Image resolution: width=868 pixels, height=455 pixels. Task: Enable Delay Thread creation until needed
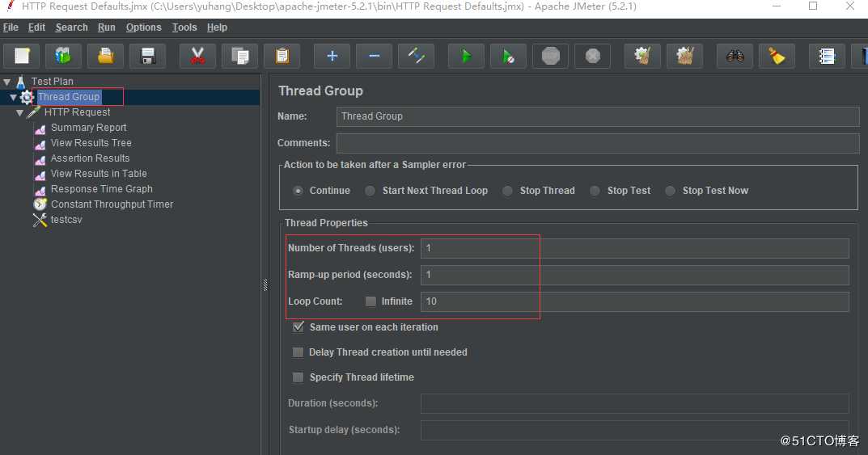(x=298, y=352)
